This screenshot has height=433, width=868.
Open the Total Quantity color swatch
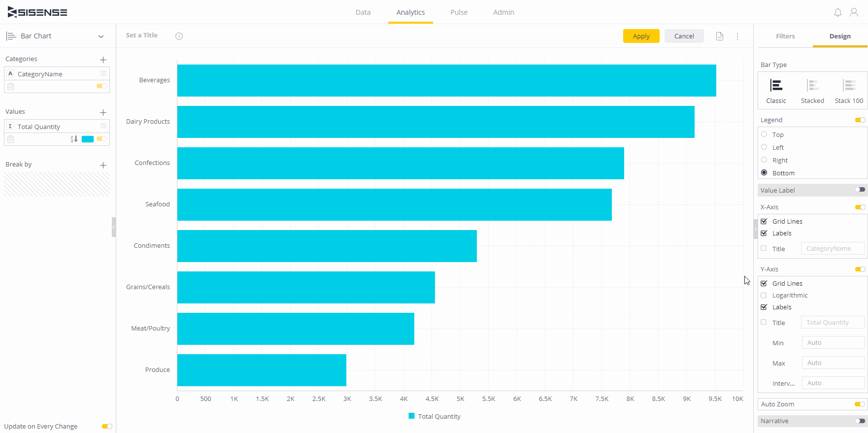click(88, 139)
